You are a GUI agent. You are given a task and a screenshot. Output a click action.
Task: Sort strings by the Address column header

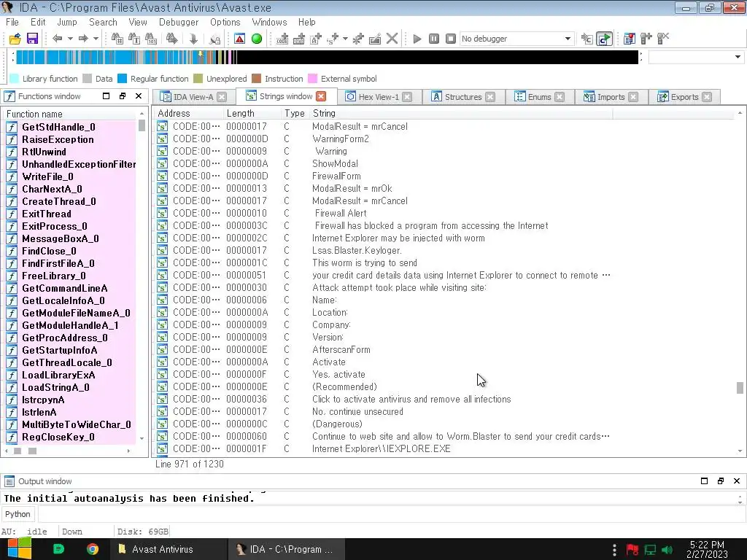tap(189, 113)
